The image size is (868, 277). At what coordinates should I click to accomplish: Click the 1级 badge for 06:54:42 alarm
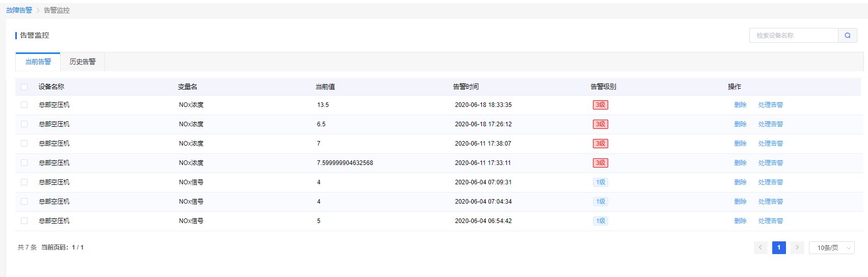[x=601, y=221]
